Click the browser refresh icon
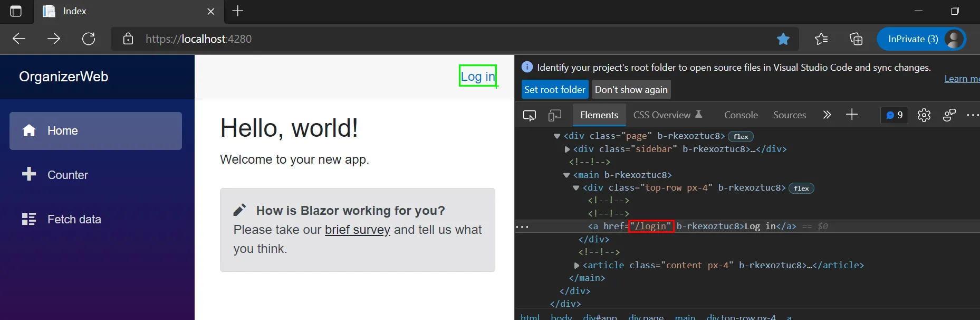The height and width of the screenshot is (320, 980). [x=89, y=39]
